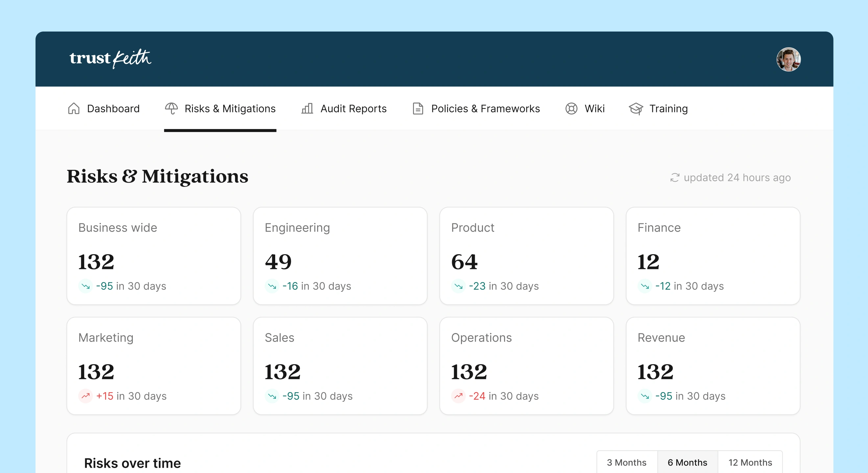Open the Business wide card heading
Image resolution: width=868 pixels, height=473 pixels.
[118, 228]
